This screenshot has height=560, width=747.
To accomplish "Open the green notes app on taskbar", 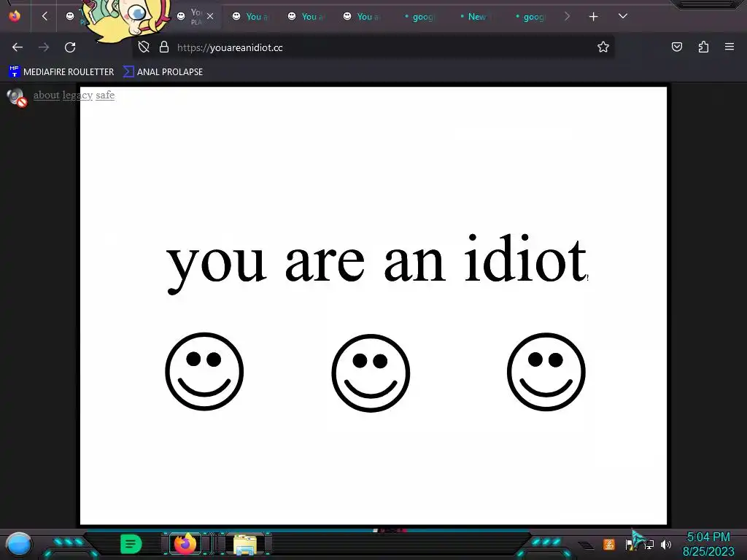I will pyautogui.click(x=131, y=544).
